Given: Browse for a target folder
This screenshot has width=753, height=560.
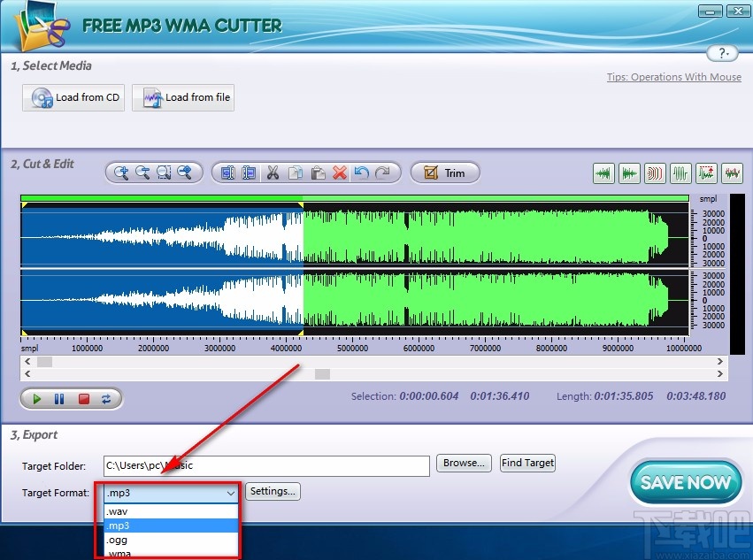Looking at the screenshot, I should (464, 463).
